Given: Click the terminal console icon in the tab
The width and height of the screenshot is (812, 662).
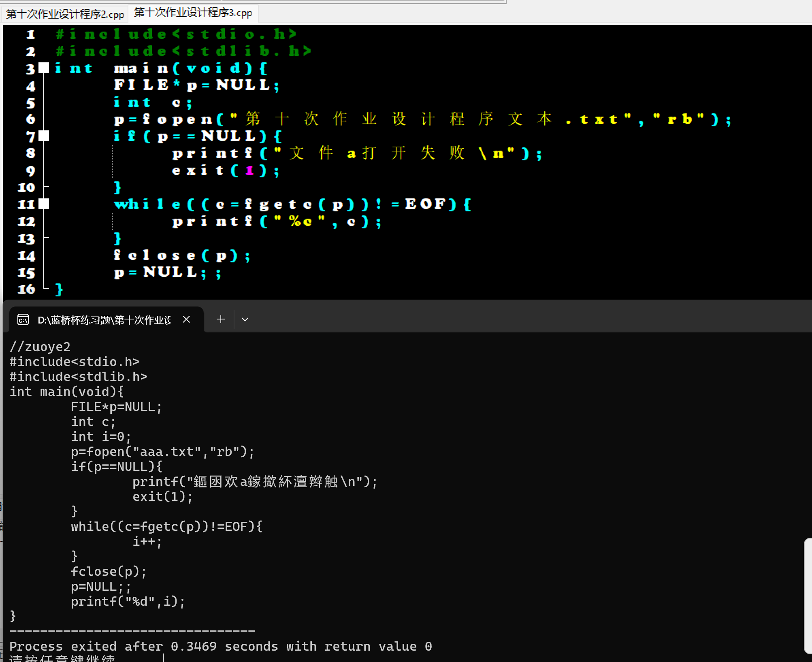Looking at the screenshot, I should [x=23, y=320].
